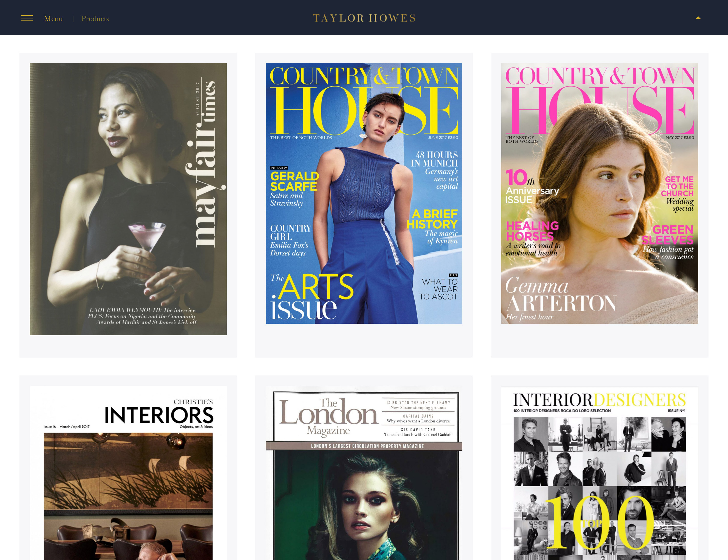The image size is (728, 560).
Task: Click the Taylor Howes logo
Action: (364, 18)
